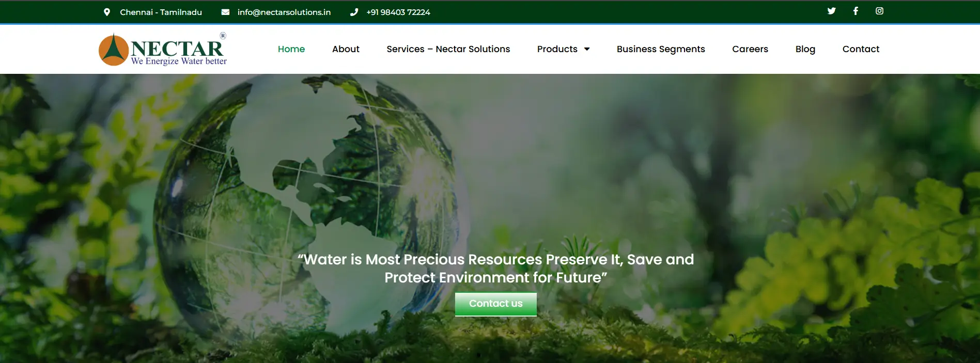Screen dimensions: 980x363
Task: Open the Instagram social icon
Action: click(879, 11)
